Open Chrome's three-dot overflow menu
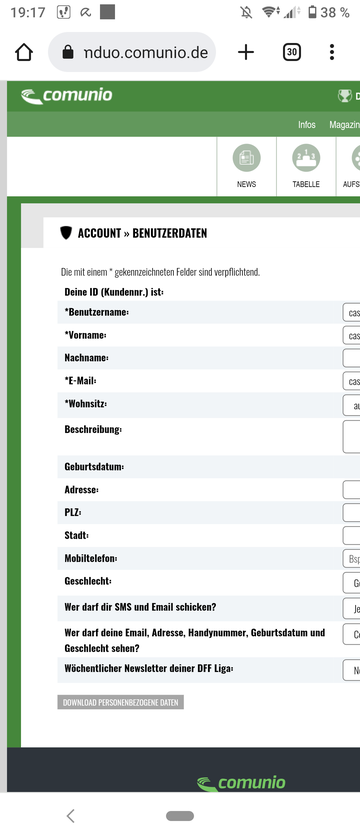Viewport: 360px width, 840px height. pos(332,52)
